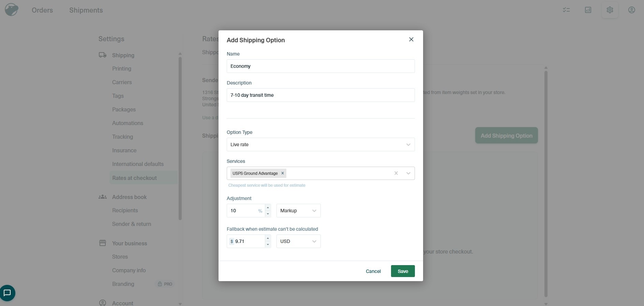Open the reports chart icon
The image size is (644, 306).
pyautogui.click(x=588, y=10)
